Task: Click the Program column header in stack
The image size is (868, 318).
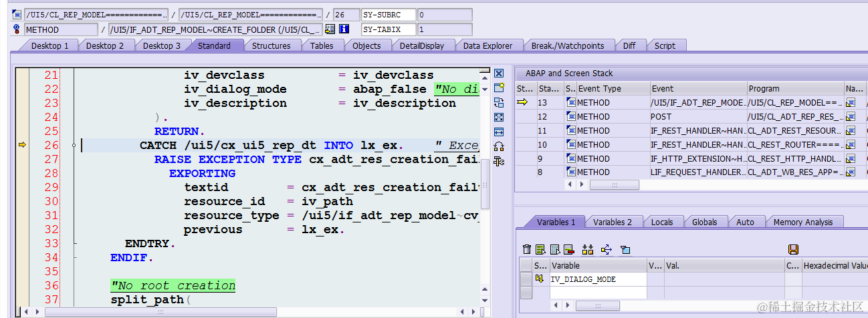Action: 795,88
